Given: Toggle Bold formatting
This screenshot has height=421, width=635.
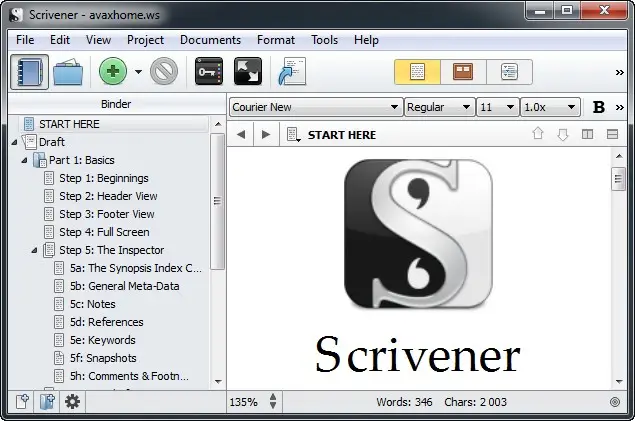Looking at the screenshot, I should pos(599,107).
